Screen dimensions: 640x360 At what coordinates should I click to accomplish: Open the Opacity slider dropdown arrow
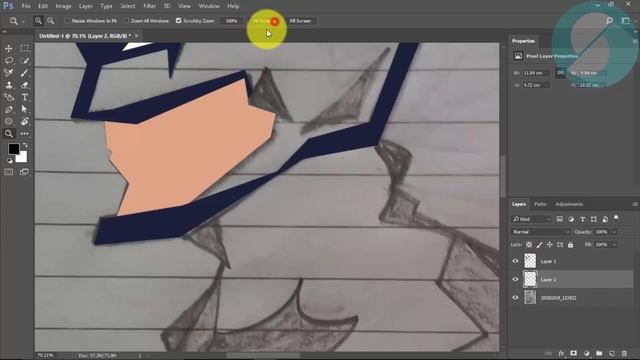[614, 232]
